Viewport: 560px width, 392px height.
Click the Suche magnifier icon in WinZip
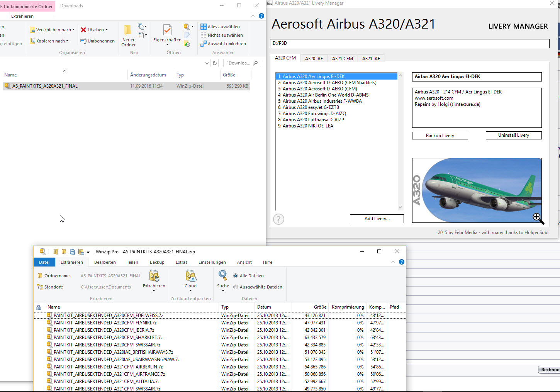tap(223, 275)
